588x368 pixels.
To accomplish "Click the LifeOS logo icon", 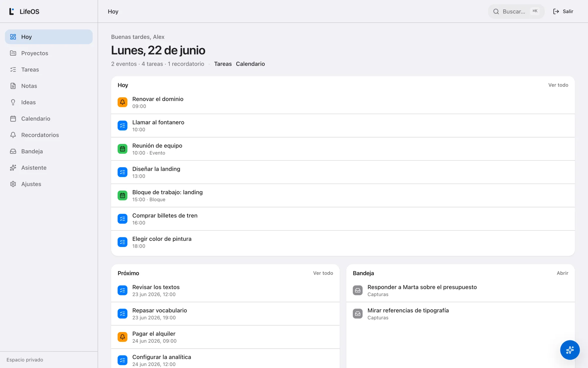I will coord(12,11).
